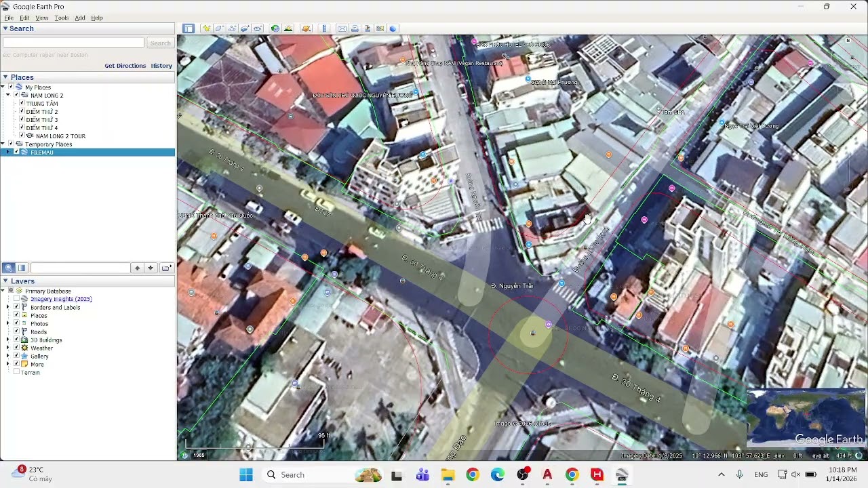The image size is (868, 488).
Task: Show historical imagery with clock-globe icon
Action: pyautogui.click(x=275, y=28)
